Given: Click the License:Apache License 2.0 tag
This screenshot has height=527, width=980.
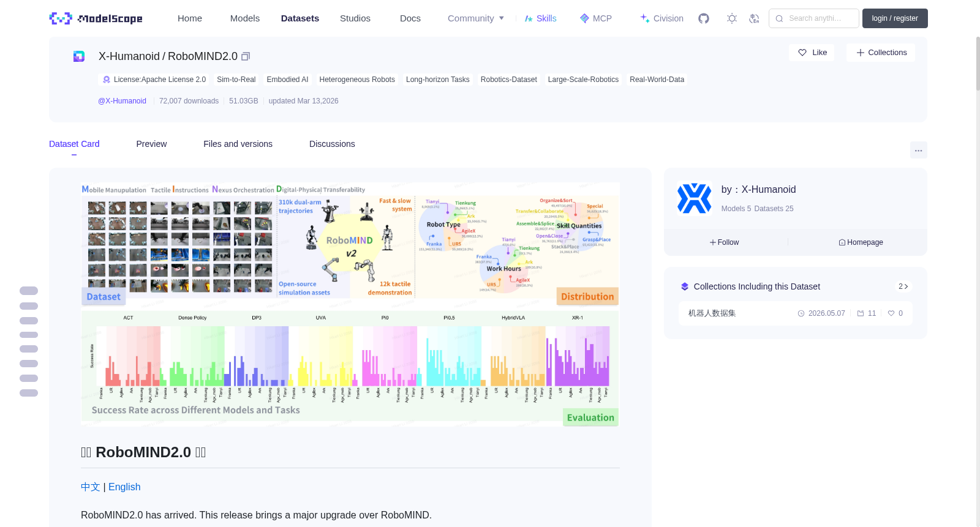Looking at the screenshot, I should [153, 80].
